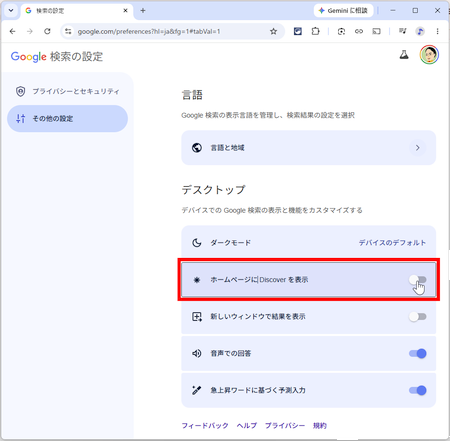Click the Google Lens search icon

click(341, 31)
